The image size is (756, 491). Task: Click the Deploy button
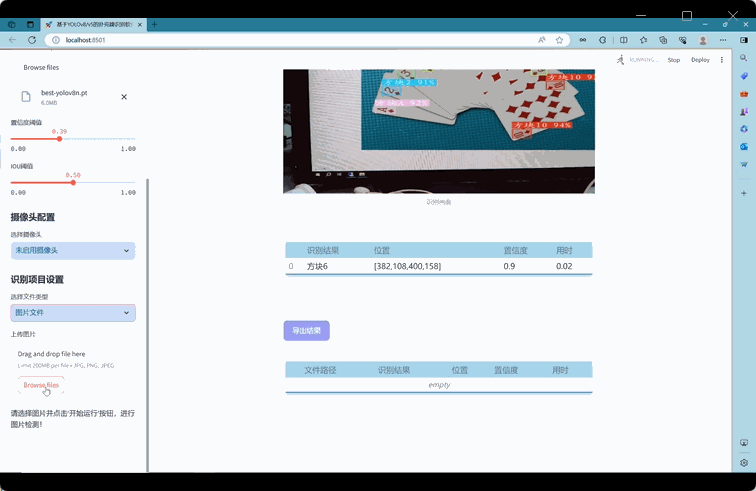(700, 60)
